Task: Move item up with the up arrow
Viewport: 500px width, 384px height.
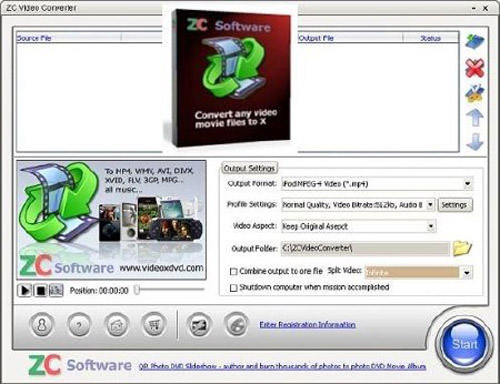Action: pos(475,117)
